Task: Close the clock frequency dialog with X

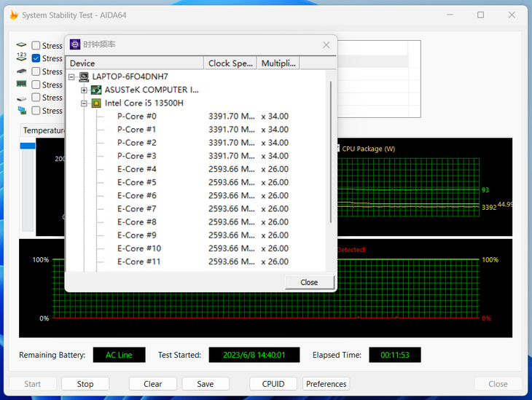Action: 326,44
